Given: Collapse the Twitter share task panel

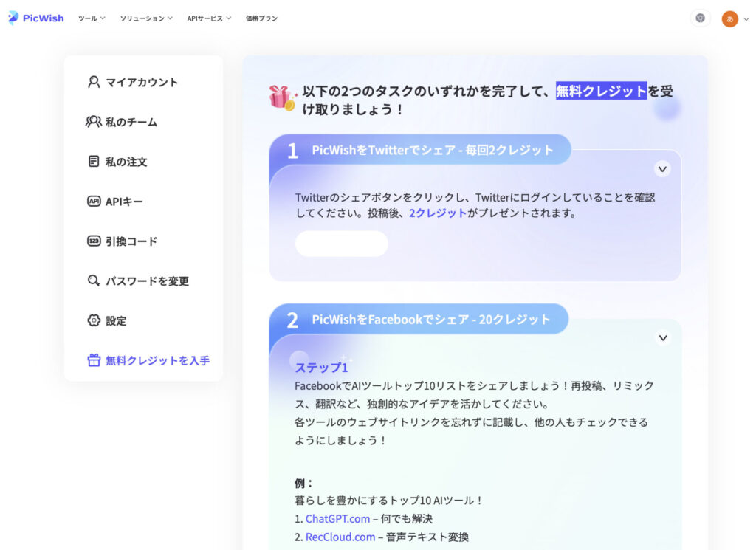Looking at the screenshot, I should [x=662, y=169].
